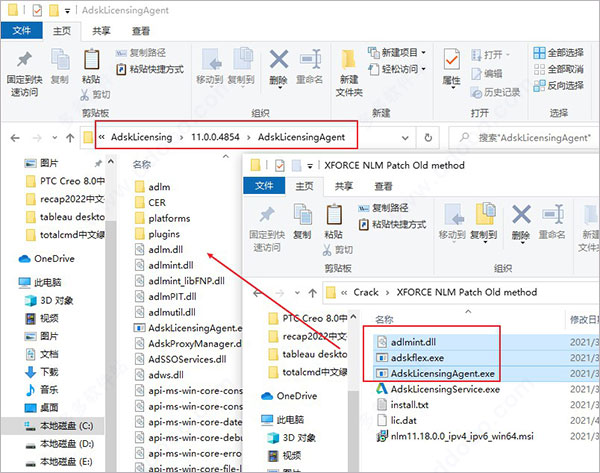This screenshot has width=600, height=473.
Task: Click Copy to (复制到) in XFORCE window ribbon
Action: 484,222
